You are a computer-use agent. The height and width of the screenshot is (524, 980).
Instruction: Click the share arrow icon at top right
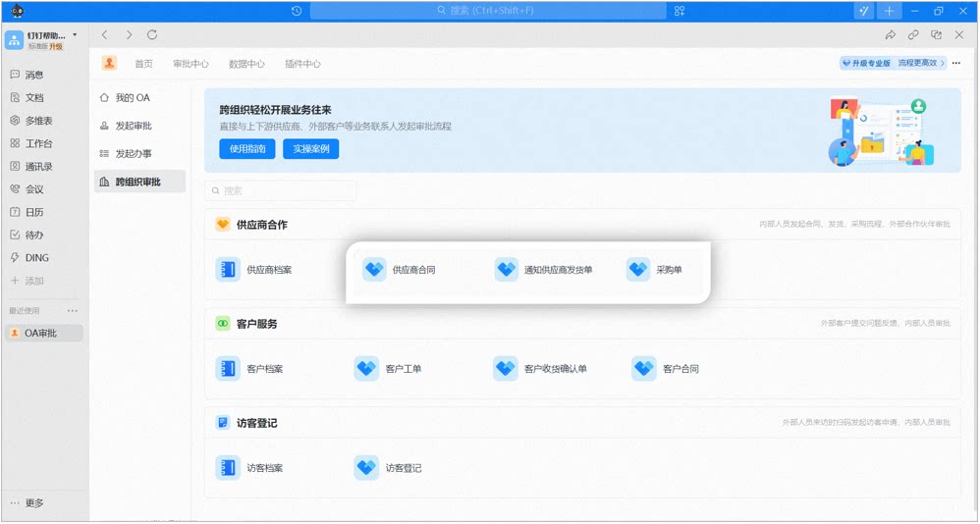point(891,35)
